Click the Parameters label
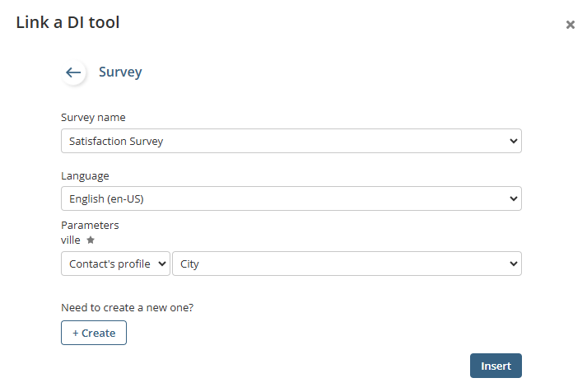 [x=90, y=225]
